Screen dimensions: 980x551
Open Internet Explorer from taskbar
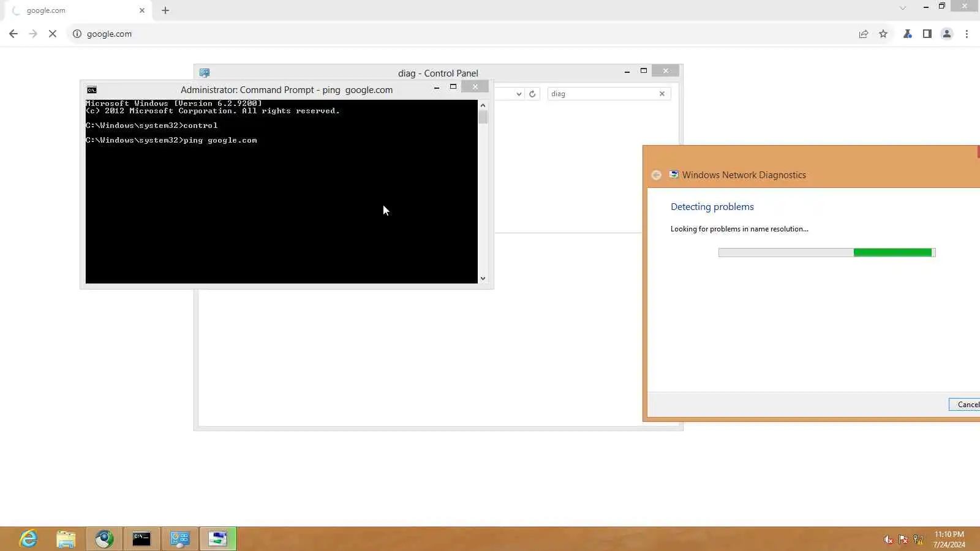coord(29,539)
